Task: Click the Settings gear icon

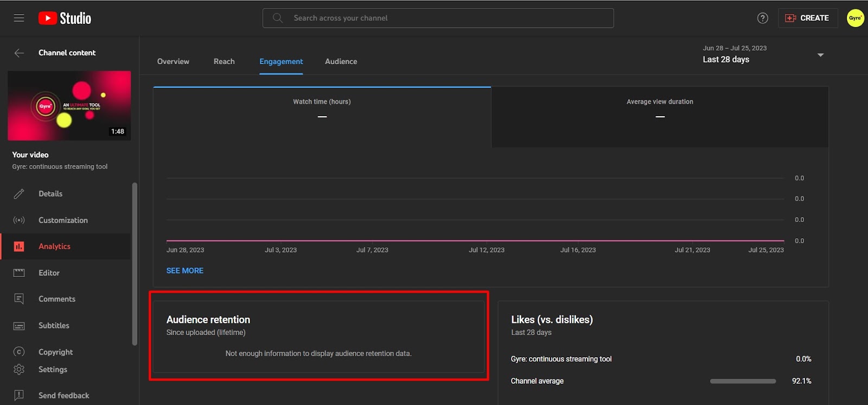Action: click(x=19, y=369)
